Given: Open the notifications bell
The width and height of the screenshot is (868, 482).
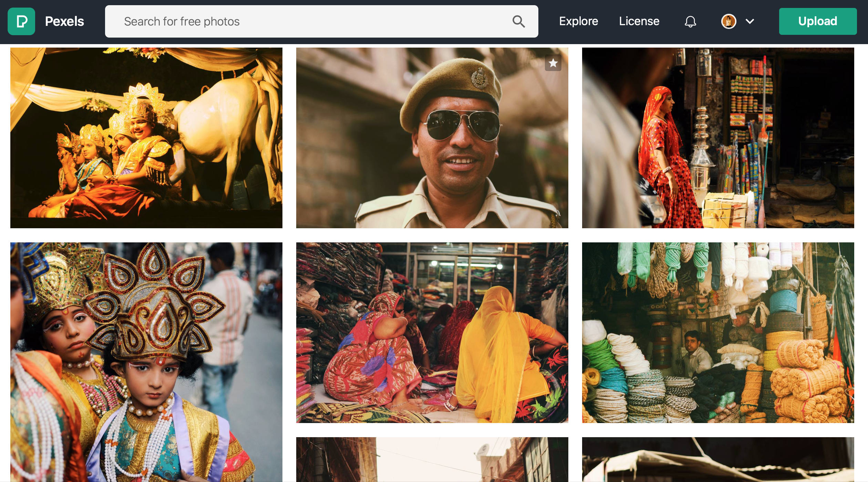Looking at the screenshot, I should coord(690,21).
